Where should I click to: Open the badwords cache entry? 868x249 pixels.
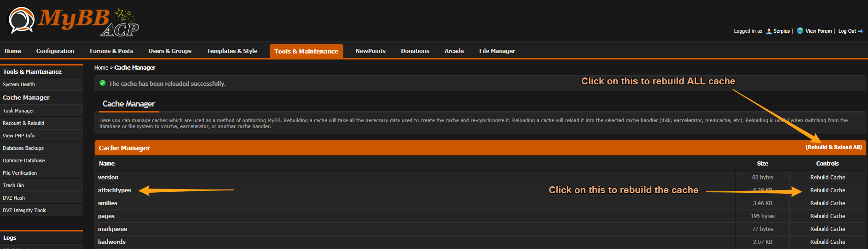[112, 242]
